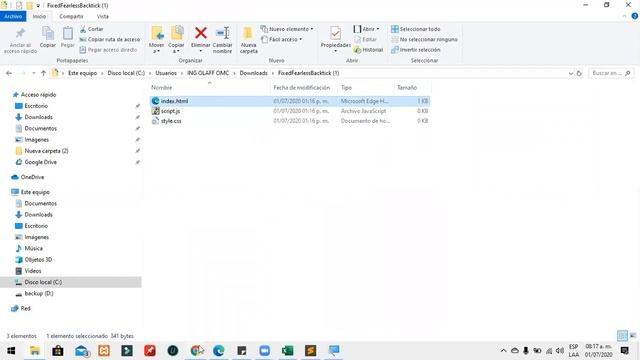Click Pegar acceso directo
640x360 pixels.
[108, 49]
